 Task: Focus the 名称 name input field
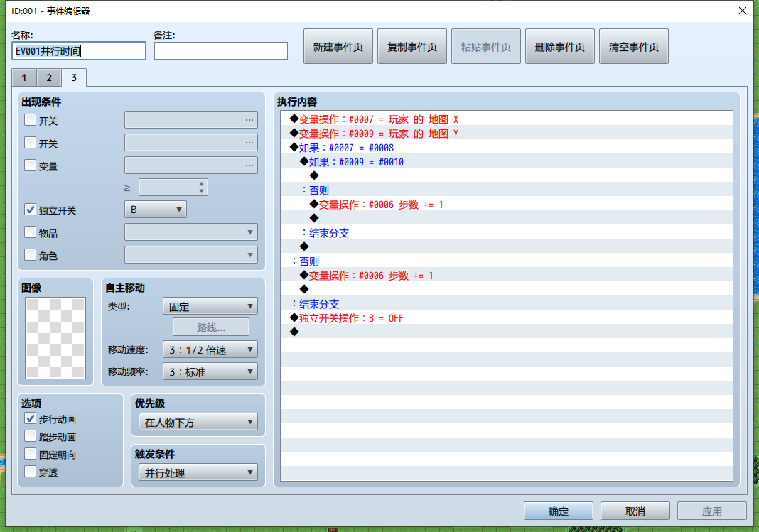[x=79, y=50]
